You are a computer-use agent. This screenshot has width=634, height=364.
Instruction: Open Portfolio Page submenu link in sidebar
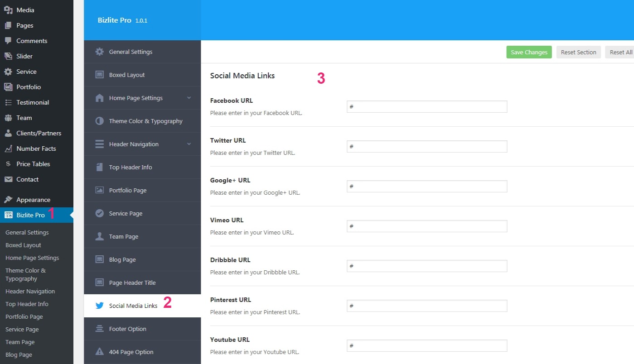(x=24, y=316)
